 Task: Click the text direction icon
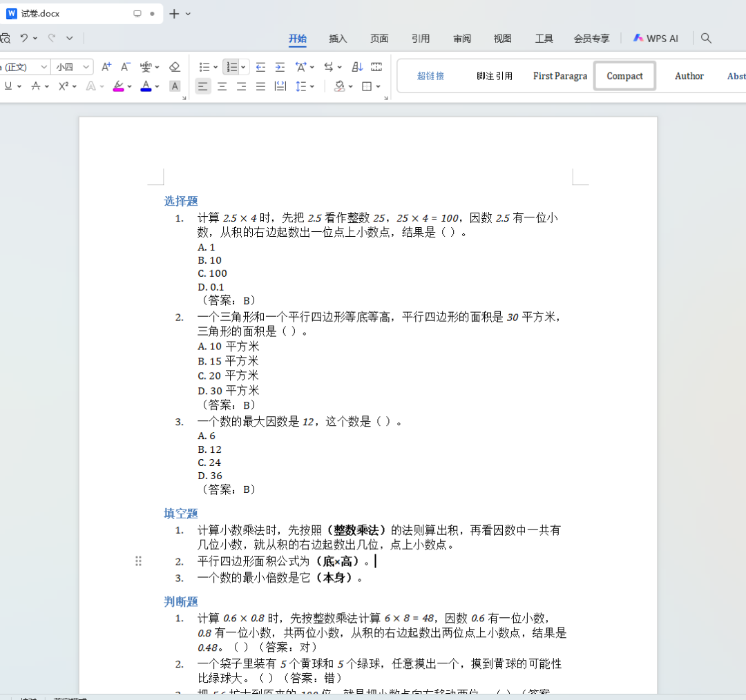[x=329, y=67]
